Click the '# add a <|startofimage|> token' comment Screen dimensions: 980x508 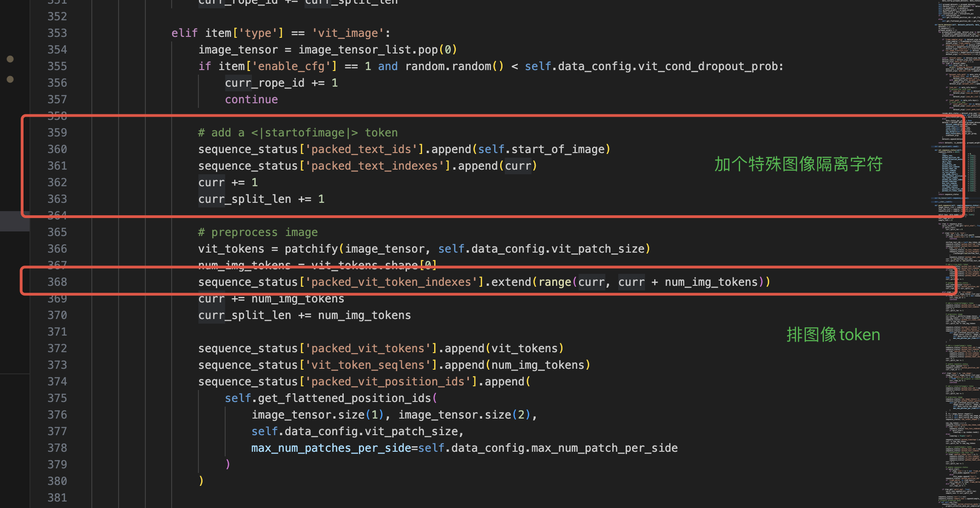pyautogui.click(x=298, y=133)
